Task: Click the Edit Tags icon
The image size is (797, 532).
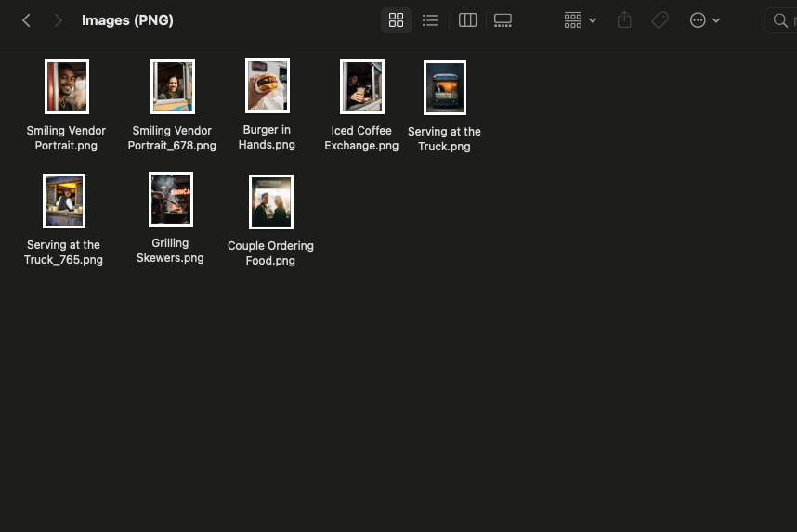Action: (x=660, y=20)
